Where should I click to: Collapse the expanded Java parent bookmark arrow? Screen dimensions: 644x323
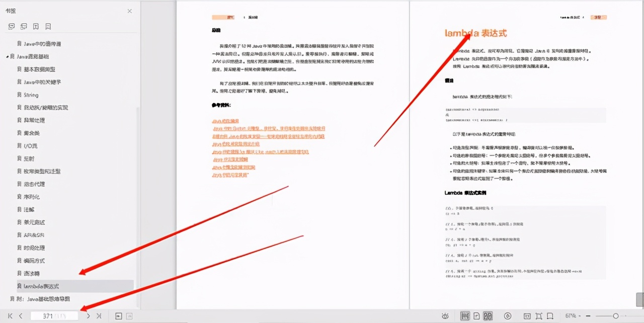point(7,57)
